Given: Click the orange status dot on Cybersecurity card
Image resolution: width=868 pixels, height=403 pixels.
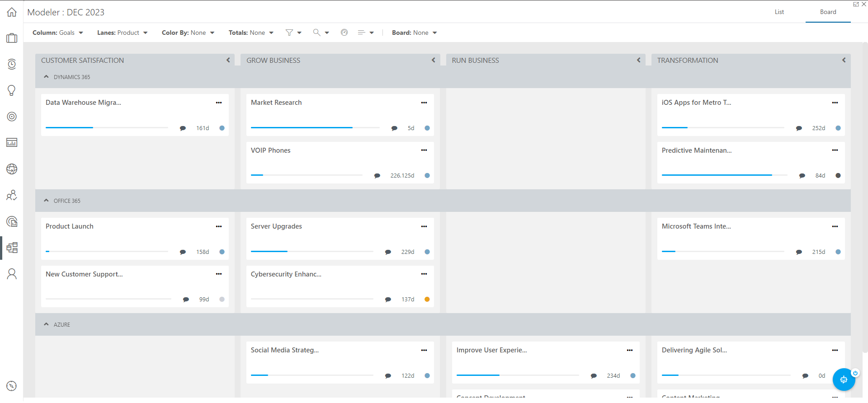Looking at the screenshot, I should pos(427,300).
